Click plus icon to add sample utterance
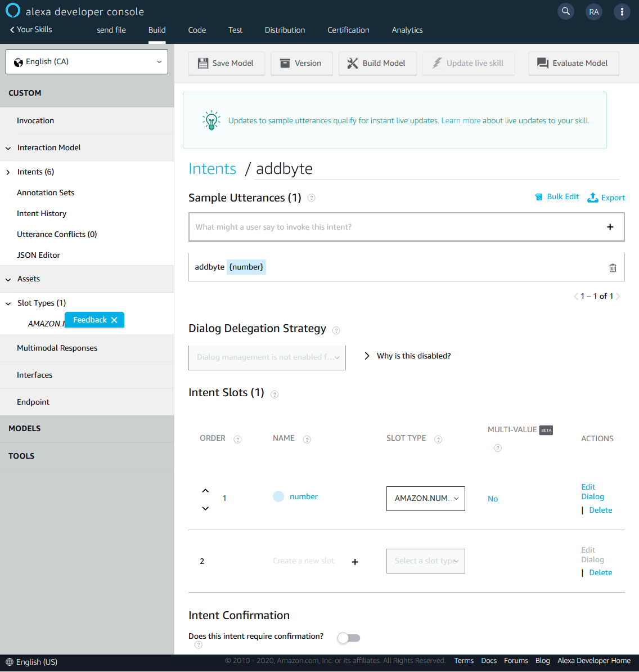The image size is (639, 672). pos(610,227)
